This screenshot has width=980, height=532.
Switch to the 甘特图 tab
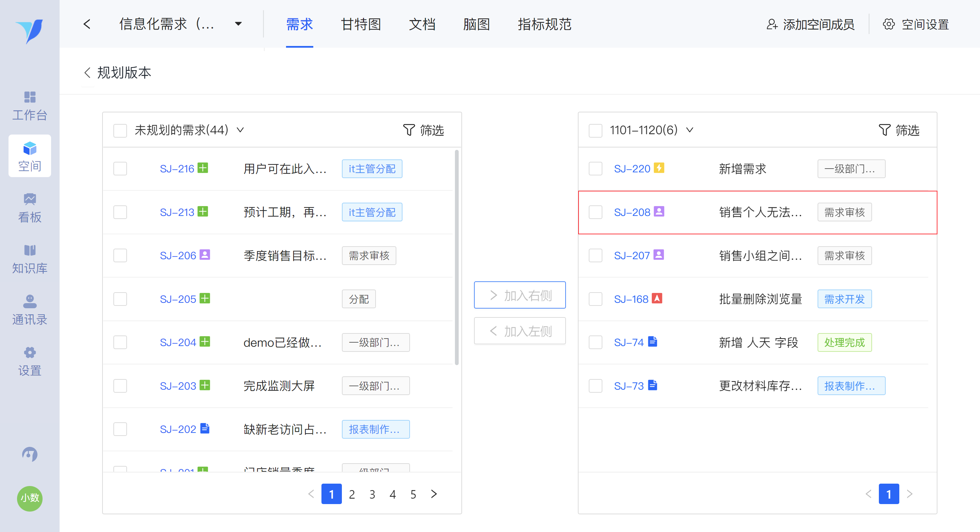361,25
